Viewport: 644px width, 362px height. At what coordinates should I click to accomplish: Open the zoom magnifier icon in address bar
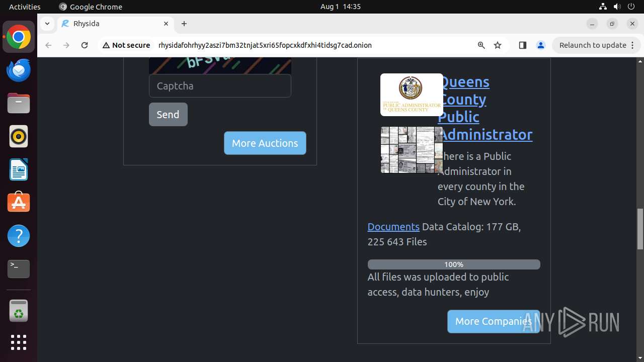(x=481, y=45)
